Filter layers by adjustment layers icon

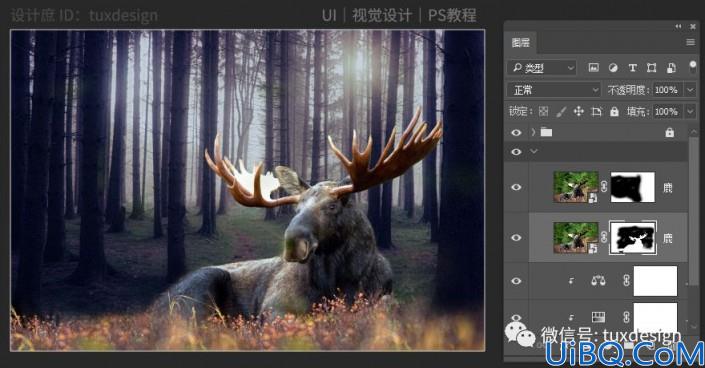(x=613, y=67)
